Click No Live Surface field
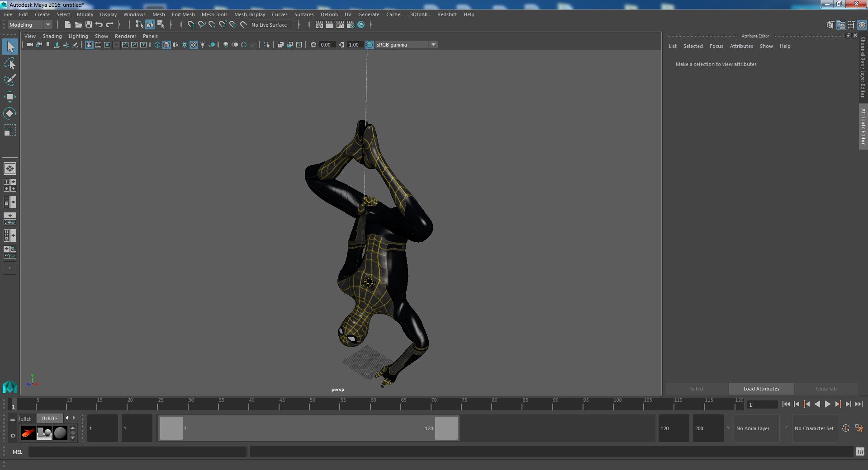The width and height of the screenshot is (868, 470). pyautogui.click(x=272, y=25)
